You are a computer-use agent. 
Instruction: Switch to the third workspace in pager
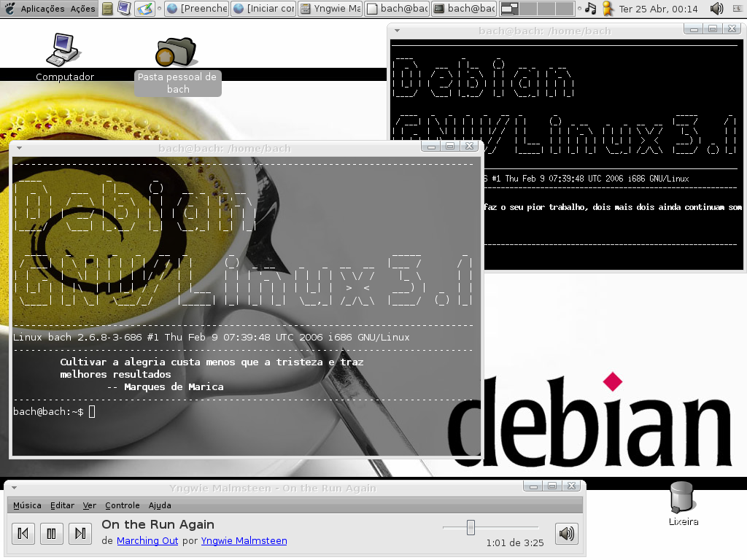[546, 9]
